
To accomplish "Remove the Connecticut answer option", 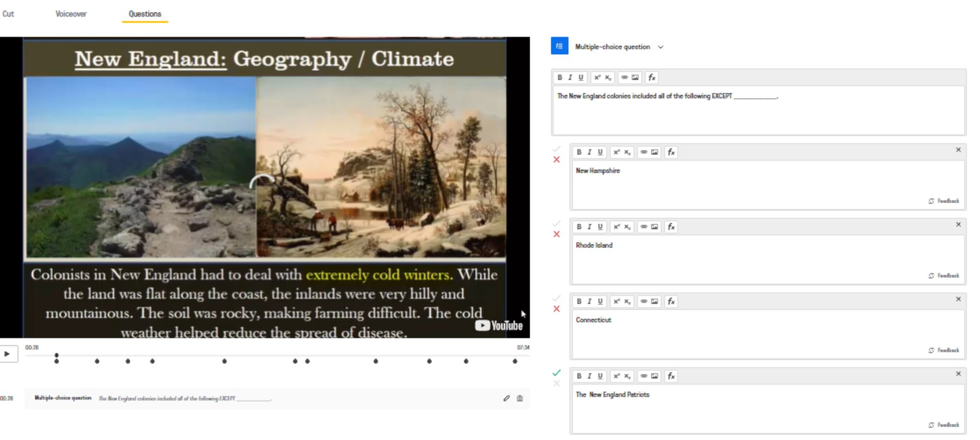I will [x=958, y=299].
